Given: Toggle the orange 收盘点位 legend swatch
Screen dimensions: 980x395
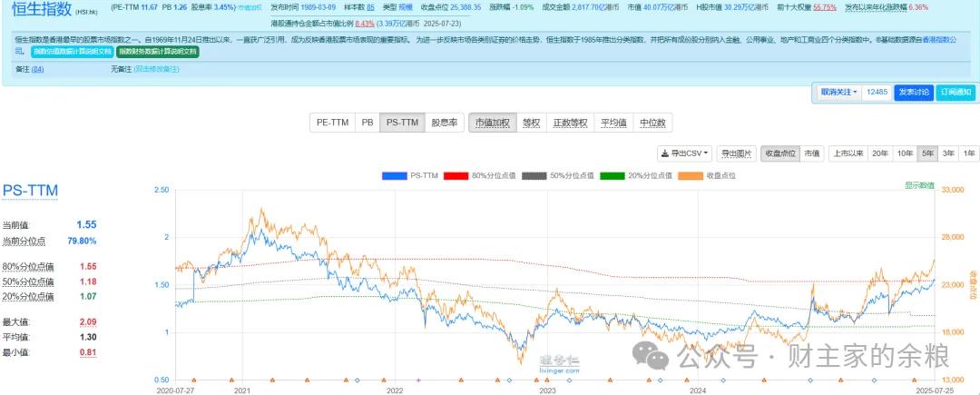Looking at the screenshot, I should [691, 176].
